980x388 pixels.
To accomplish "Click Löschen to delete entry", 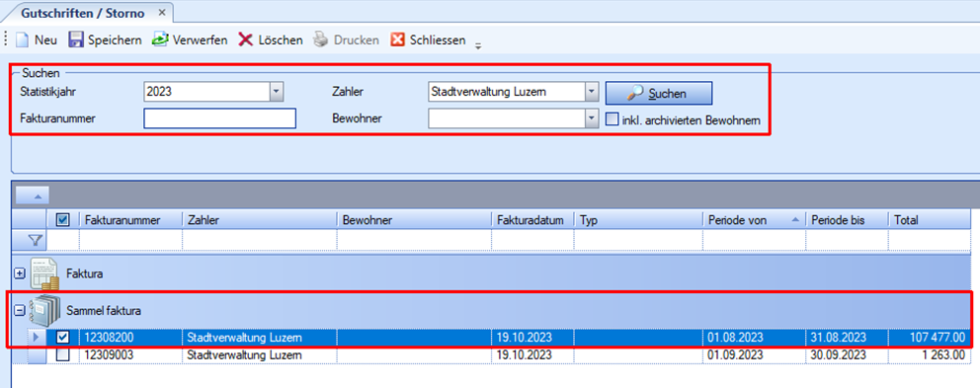I will coord(271,40).
